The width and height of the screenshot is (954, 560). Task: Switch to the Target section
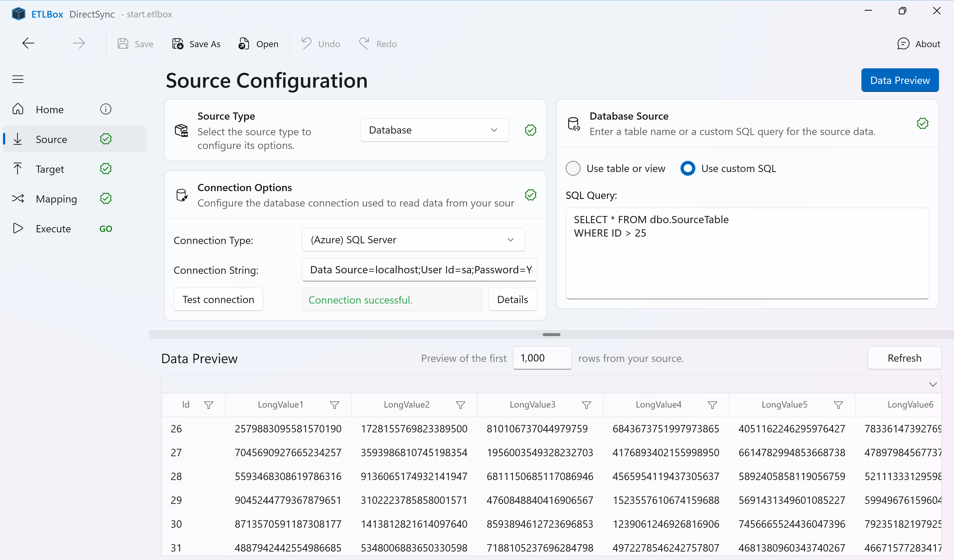pyautogui.click(x=50, y=169)
